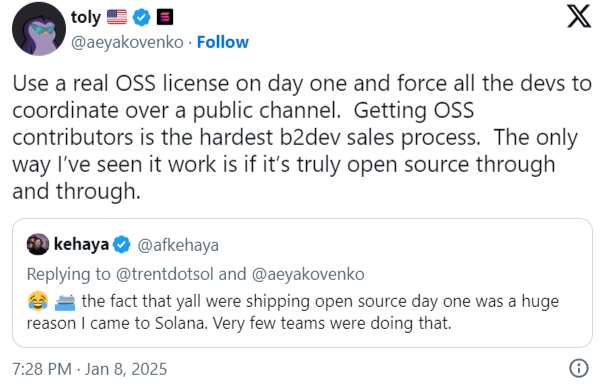Click the info icon near the timestamp

(579, 368)
